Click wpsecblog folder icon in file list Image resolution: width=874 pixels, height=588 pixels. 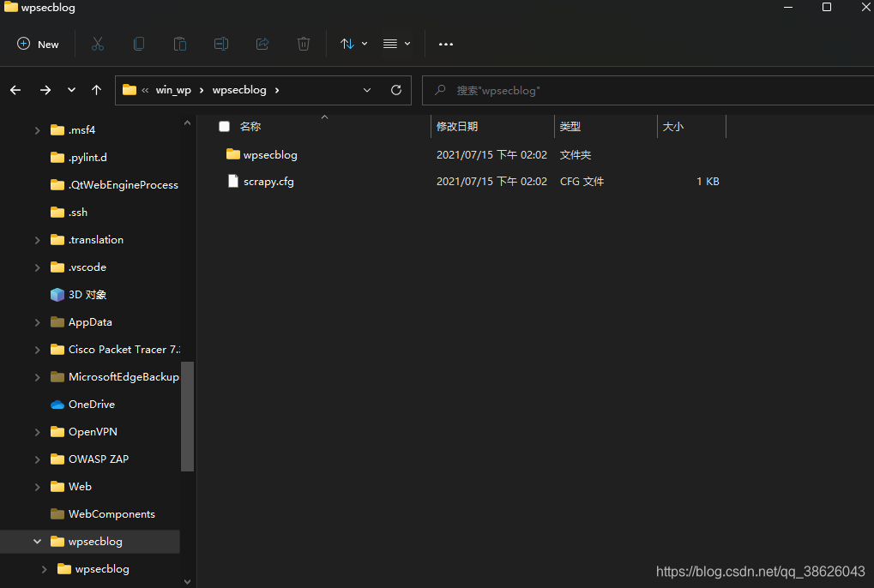[x=233, y=154]
